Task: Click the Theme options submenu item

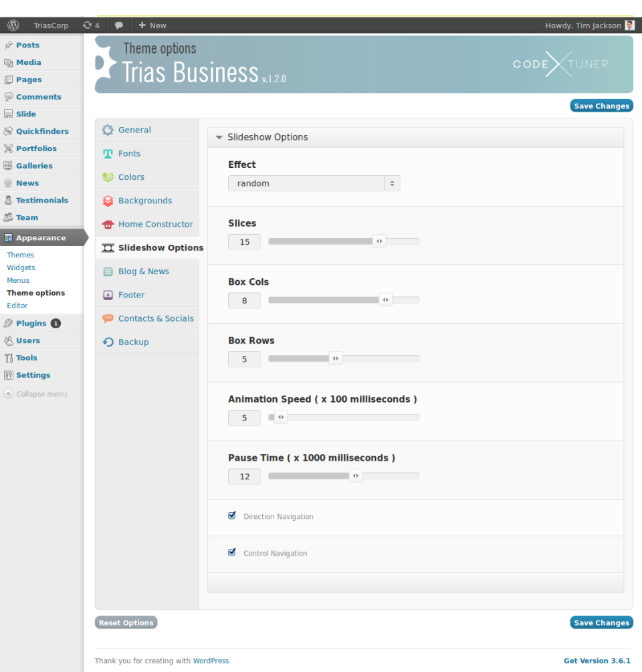Action: (36, 293)
